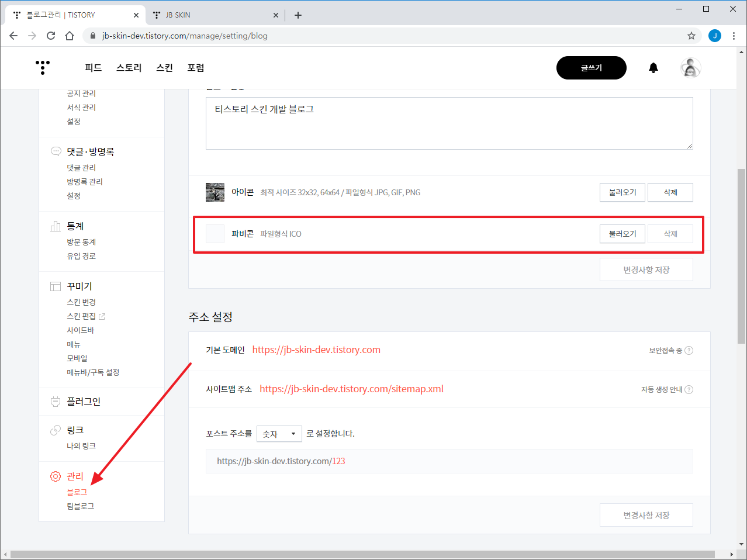
Task: Go to 서식 관리
Action: (x=81, y=108)
